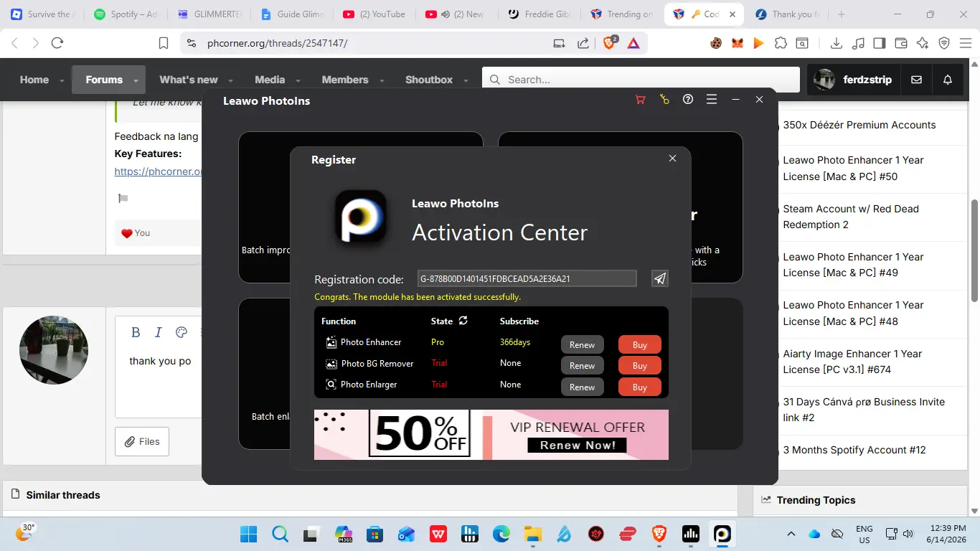Open the Home menu on phcorner

34,80
